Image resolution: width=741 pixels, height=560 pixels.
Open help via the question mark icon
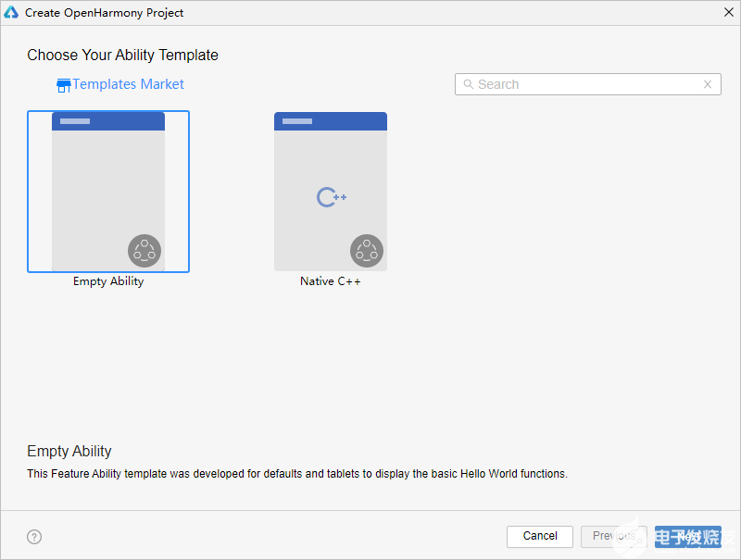click(x=34, y=536)
